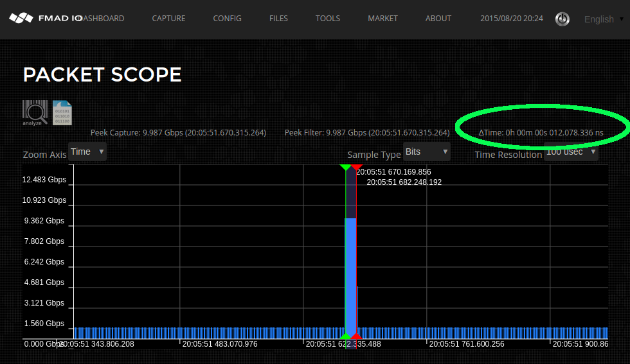Select the Tools menu item

(x=328, y=19)
